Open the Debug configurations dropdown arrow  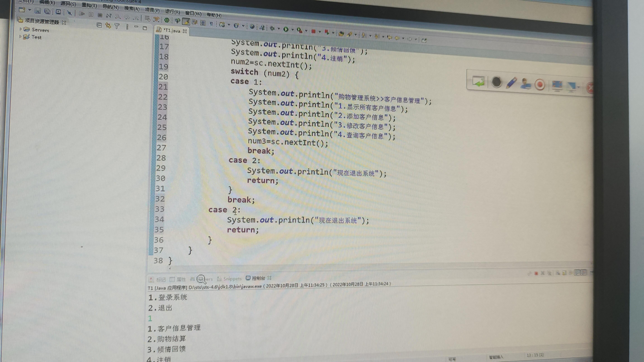(279, 29)
